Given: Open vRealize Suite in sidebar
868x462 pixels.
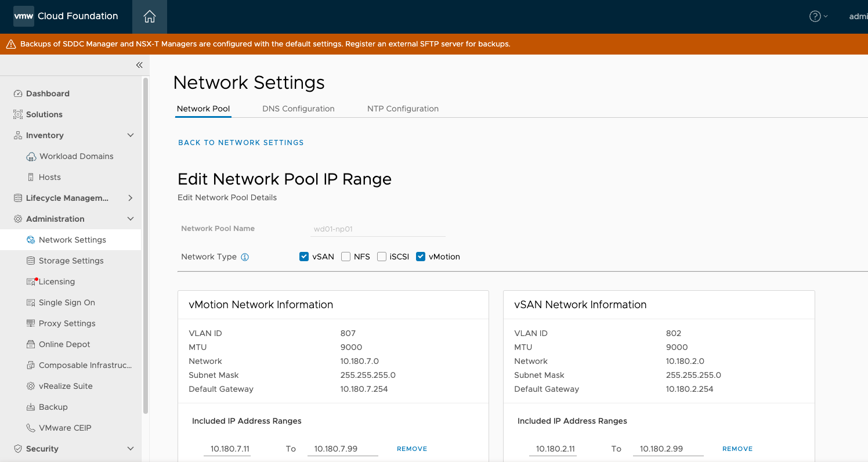Looking at the screenshot, I should point(66,386).
